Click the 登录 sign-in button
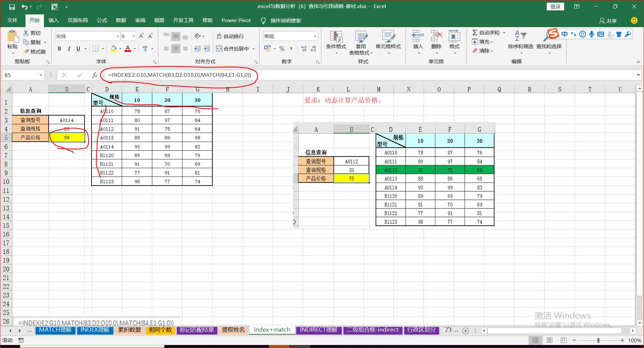 [x=555, y=6]
